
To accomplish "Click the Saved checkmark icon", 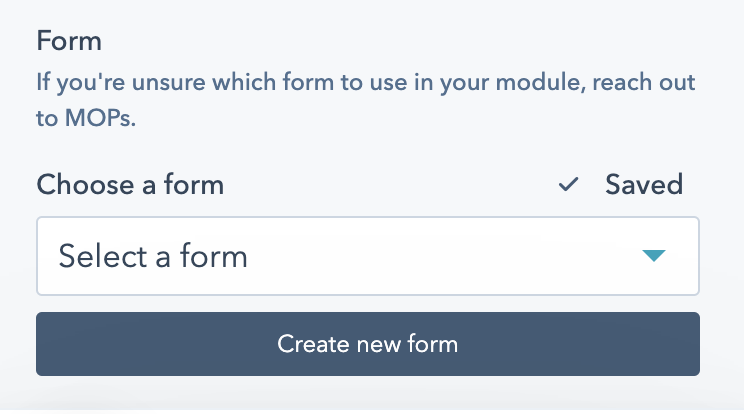I will [x=569, y=185].
